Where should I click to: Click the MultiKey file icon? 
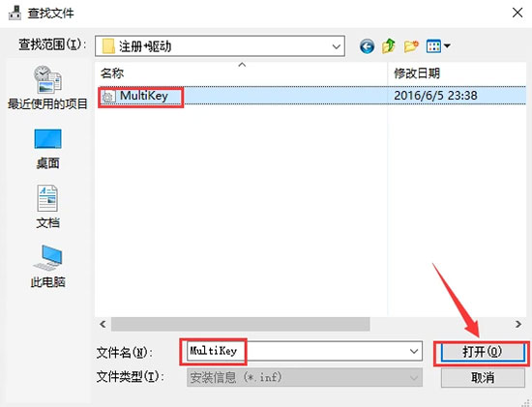click(108, 97)
